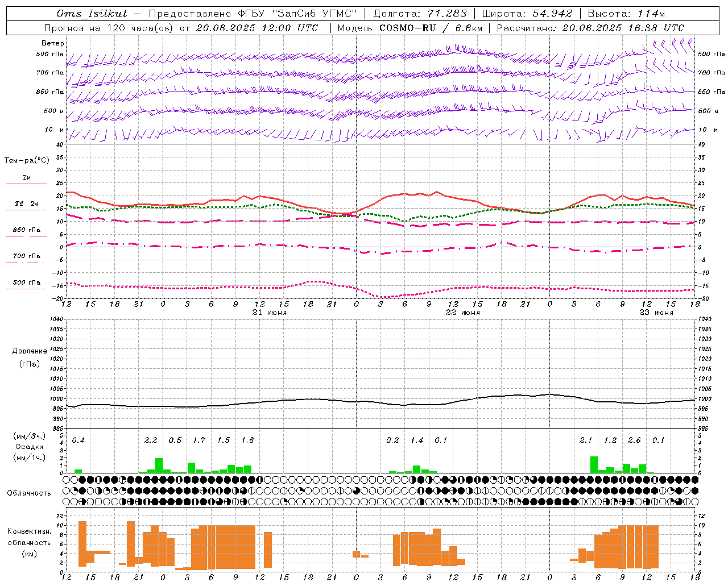Viewport: 728px width, 582px height.
Task: Click the 22 июня date label
Action: (x=463, y=313)
